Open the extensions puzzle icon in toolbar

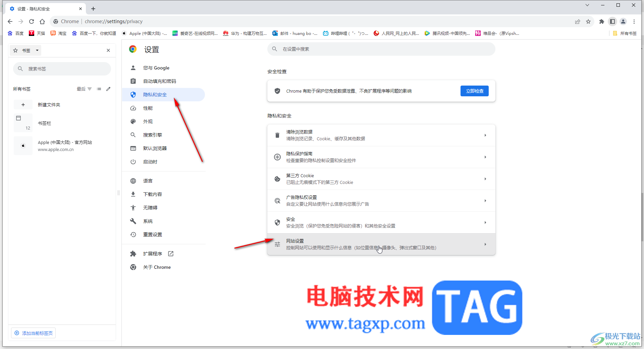click(x=602, y=21)
